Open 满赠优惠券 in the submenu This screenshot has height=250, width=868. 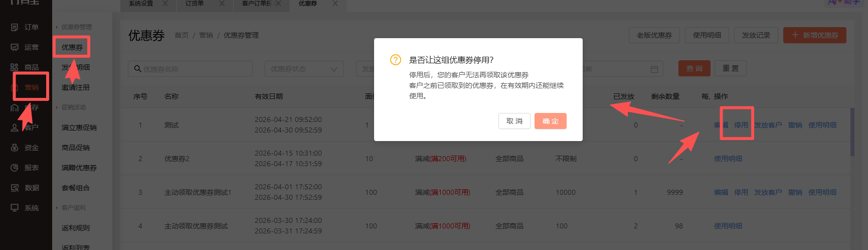(79, 168)
